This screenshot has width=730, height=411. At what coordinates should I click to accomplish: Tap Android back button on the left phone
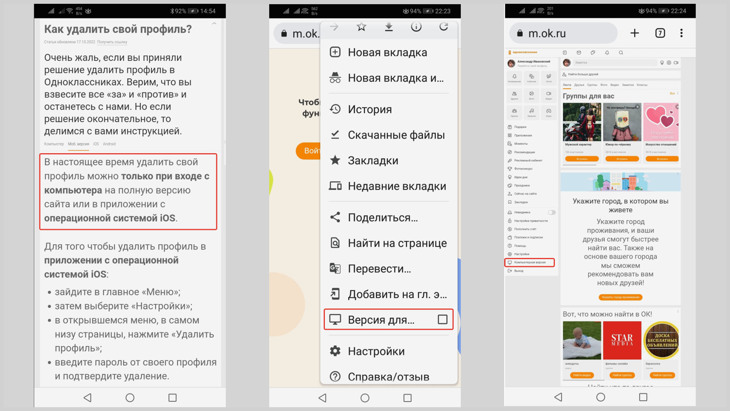point(87,397)
